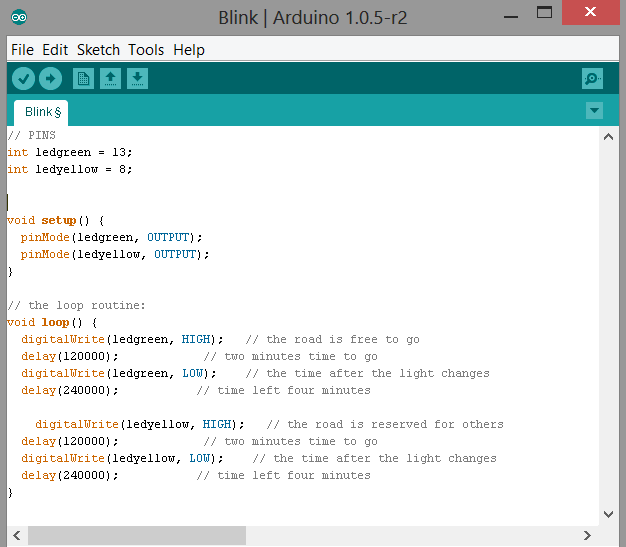Click 'digitalWrite(ledgreen, LOW);' statement
The width and height of the screenshot is (626, 547).
tap(119, 373)
